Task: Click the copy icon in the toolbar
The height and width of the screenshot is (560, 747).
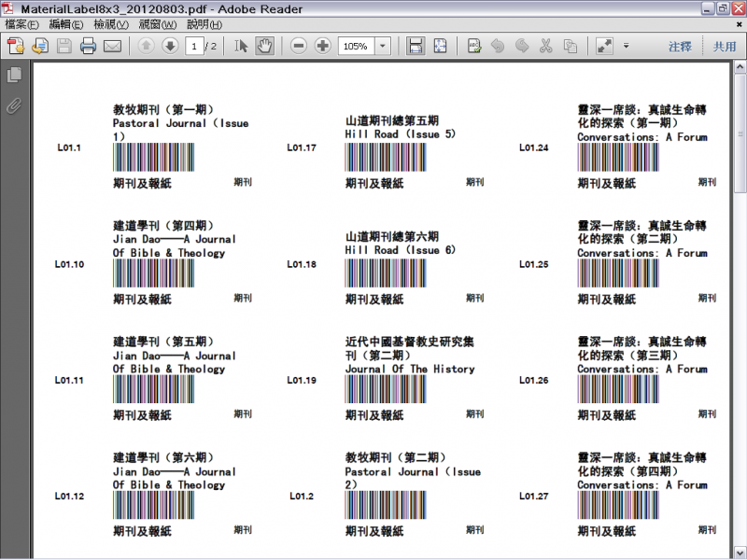Action: pyautogui.click(x=571, y=46)
